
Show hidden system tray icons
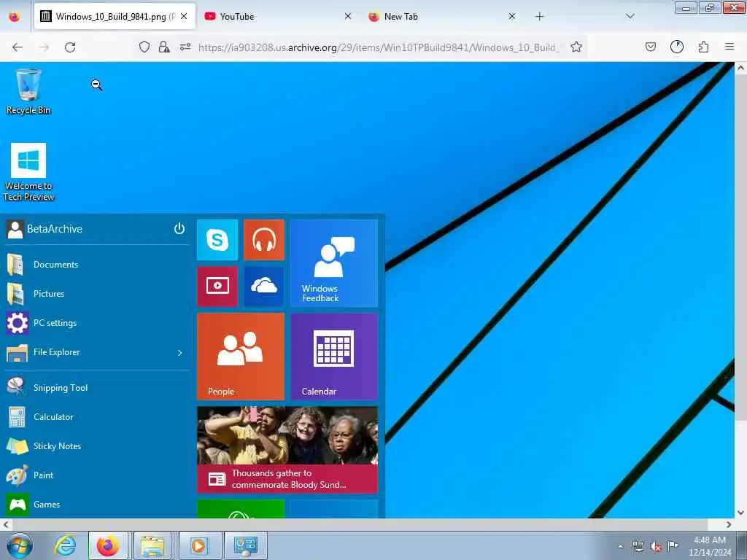(620, 547)
